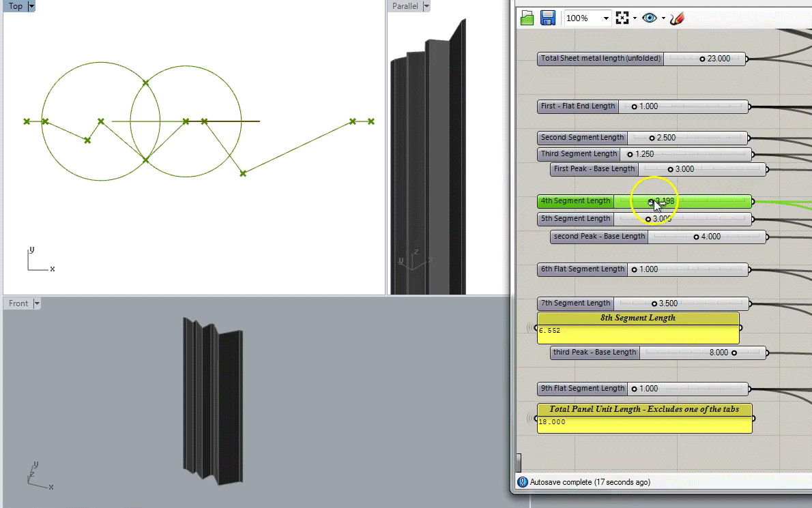Click output grip of 9th Flat Segment Length
Screen dimensions: 812x508
point(751,389)
